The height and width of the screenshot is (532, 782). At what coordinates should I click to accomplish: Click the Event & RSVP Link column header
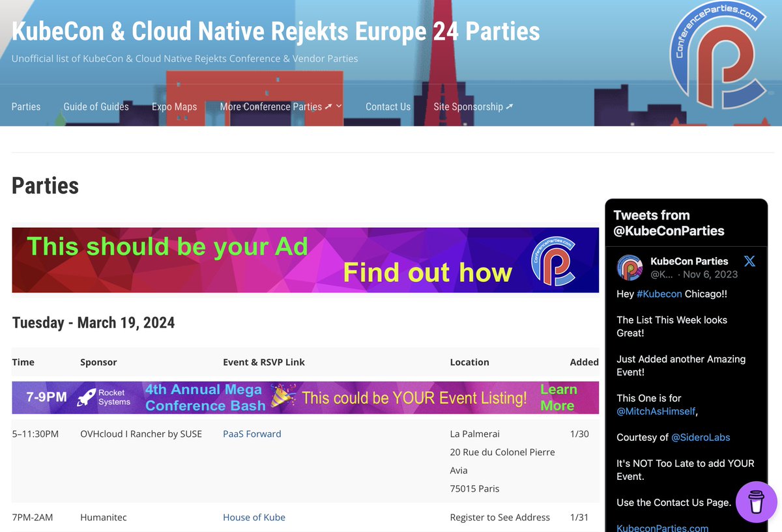[x=264, y=362]
